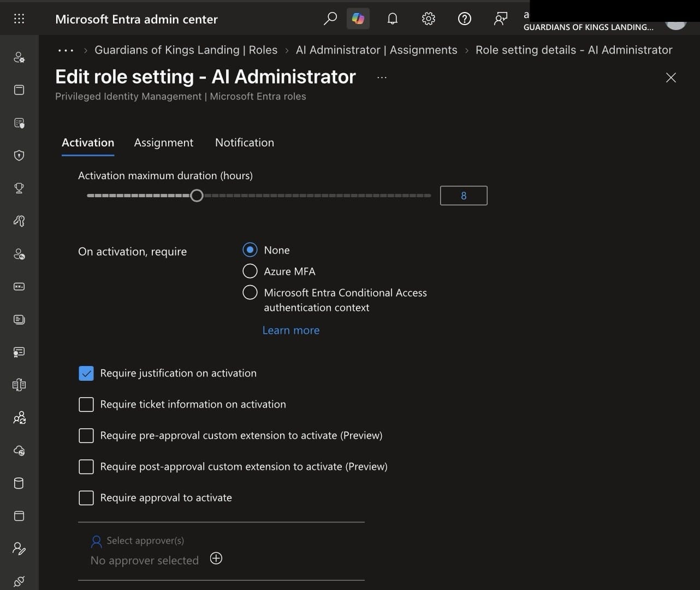Go to Guardians of Kings Landing | Roles breadcrumb
Viewport: 700px width, 590px height.
click(x=186, y=50)
